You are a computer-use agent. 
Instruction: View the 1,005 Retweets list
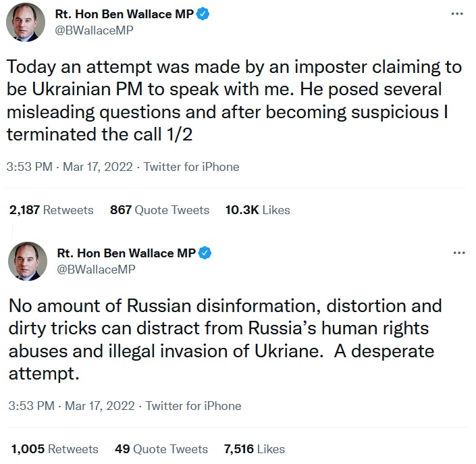53,449
